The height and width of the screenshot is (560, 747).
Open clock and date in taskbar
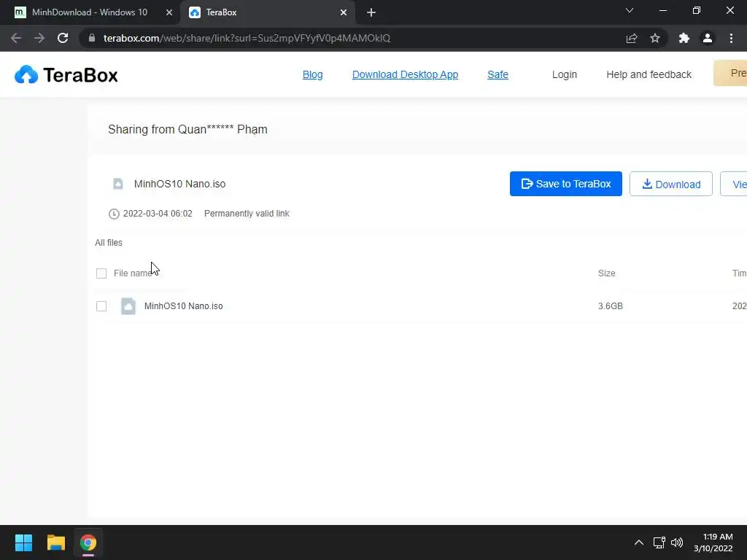point(713,542)
